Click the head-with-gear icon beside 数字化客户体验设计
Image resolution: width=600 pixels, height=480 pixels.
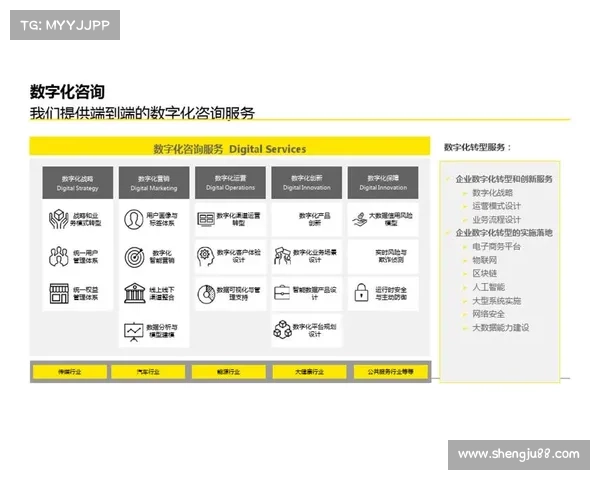(206, 256)
